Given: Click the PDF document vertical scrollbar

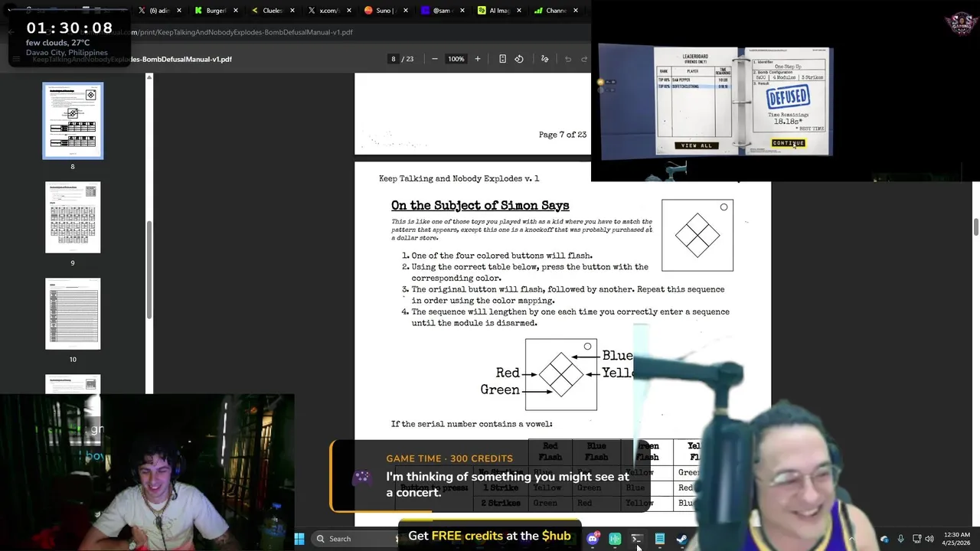Looking at the screenshot, I should 976,227.
